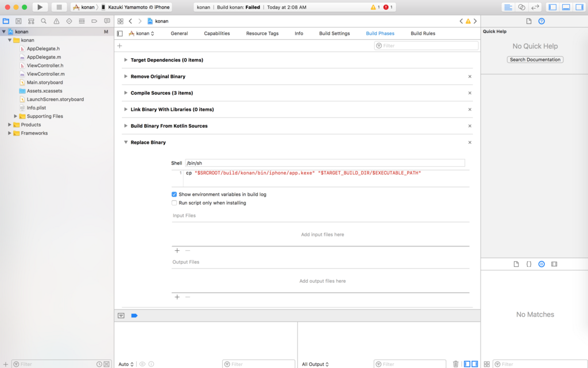The width and height of the screenshot is (588, 368).
Task: Switch to the Assistant editor
Action: point(521,7)
